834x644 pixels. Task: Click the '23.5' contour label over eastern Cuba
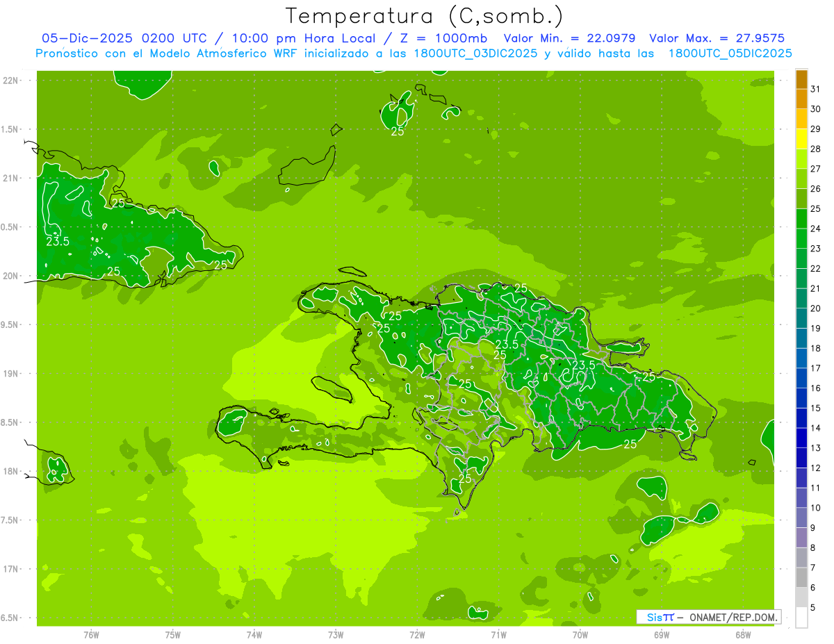click(58, 242)
